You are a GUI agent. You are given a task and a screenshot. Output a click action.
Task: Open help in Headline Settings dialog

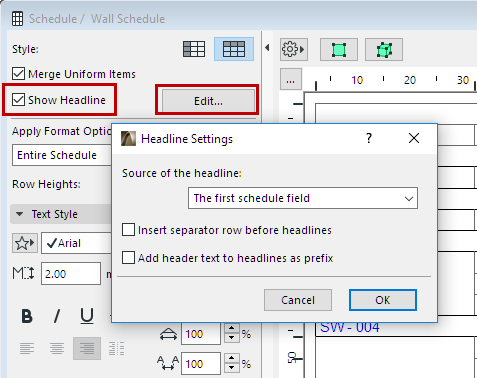369,138
